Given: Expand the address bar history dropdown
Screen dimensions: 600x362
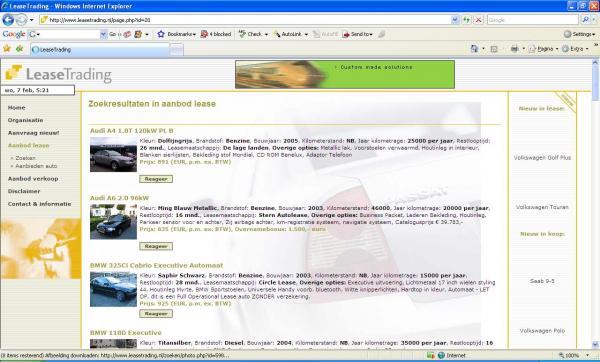Looking at the screenshot, I should (455, 20).
